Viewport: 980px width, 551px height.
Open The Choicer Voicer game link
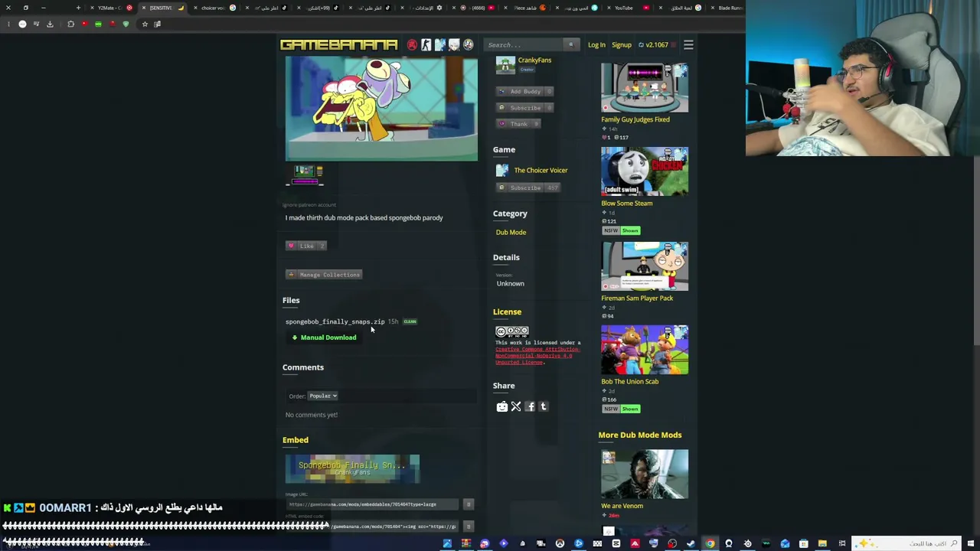541,171
